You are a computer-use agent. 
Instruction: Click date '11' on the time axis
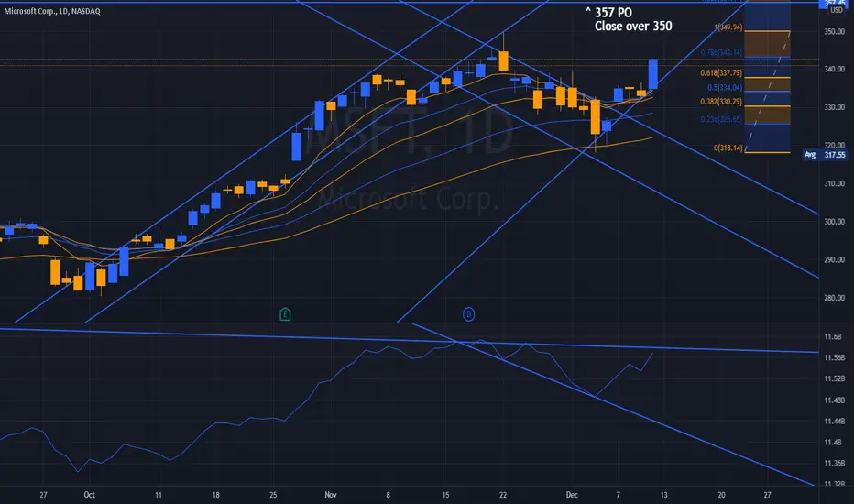tap(159, 495)
